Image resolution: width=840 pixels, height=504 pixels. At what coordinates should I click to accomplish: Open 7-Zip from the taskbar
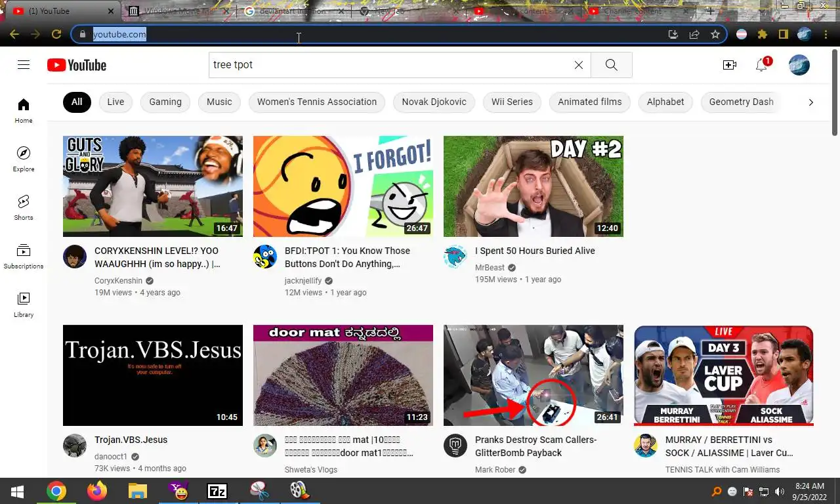click(217, 491)
